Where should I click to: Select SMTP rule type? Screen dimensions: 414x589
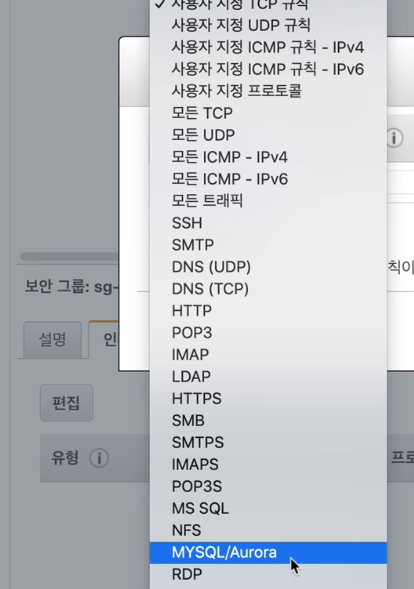point(268,245)
